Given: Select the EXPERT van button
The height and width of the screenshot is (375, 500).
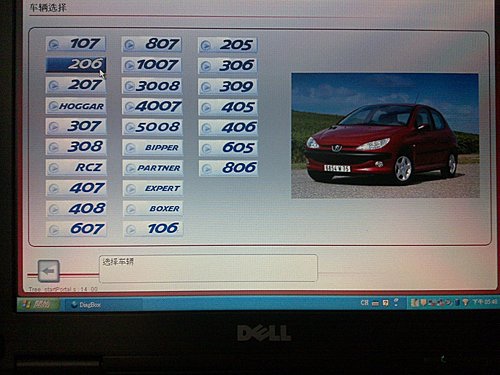Looking at the screenshot, I should click(153, 189).
